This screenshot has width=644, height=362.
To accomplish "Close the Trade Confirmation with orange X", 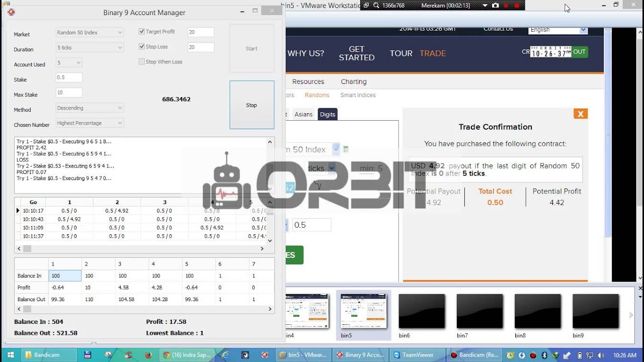I will [x=581, y=114].
